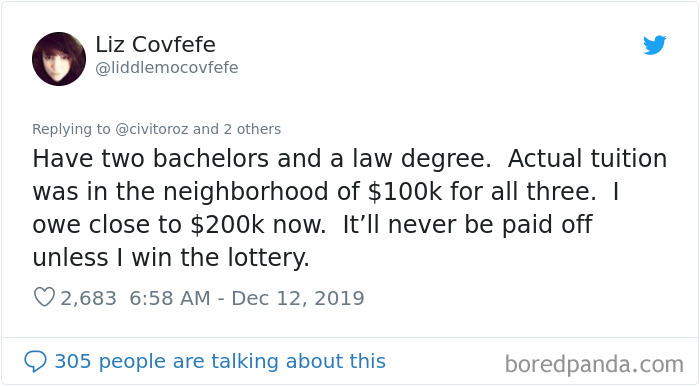Image resolution: width=700 pixels, height=386 pixels.
Task: Click the '305' conversation count number
Action: (x=73, y=361)
